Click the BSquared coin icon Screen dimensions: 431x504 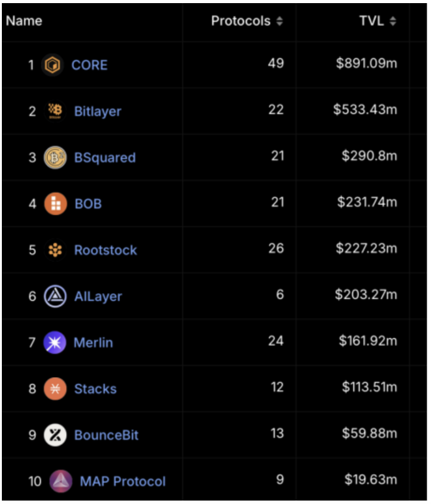click(x=55, y=157)
